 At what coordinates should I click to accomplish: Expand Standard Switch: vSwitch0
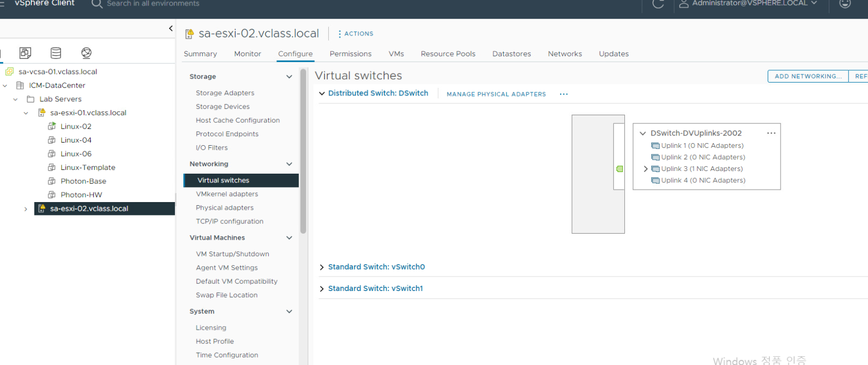pos(322,267)
